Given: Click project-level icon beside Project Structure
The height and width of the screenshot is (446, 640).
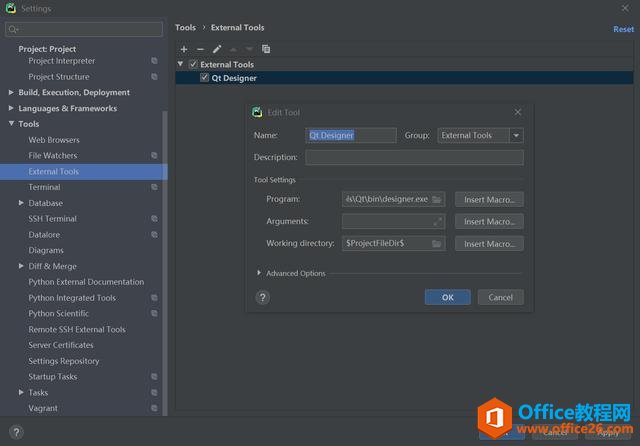Looking at the screenshot, I should tap(154, 77).
